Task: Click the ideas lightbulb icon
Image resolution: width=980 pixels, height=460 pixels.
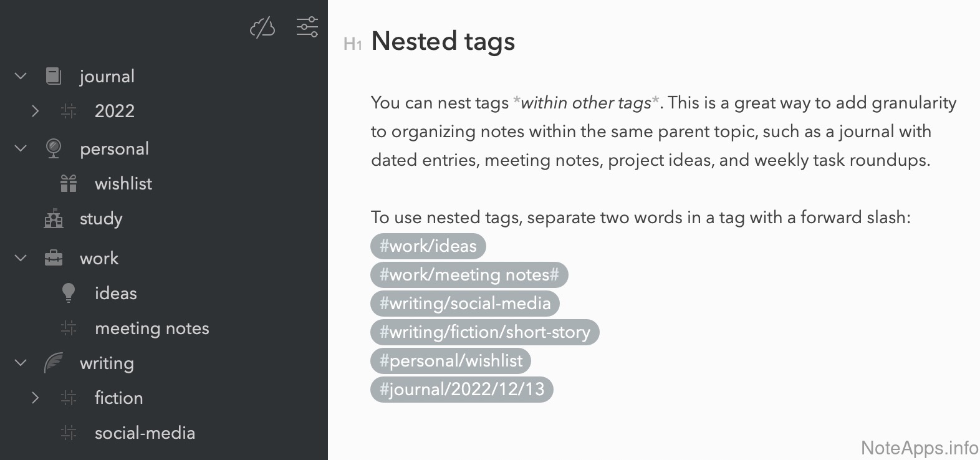Action: [69, 293]
